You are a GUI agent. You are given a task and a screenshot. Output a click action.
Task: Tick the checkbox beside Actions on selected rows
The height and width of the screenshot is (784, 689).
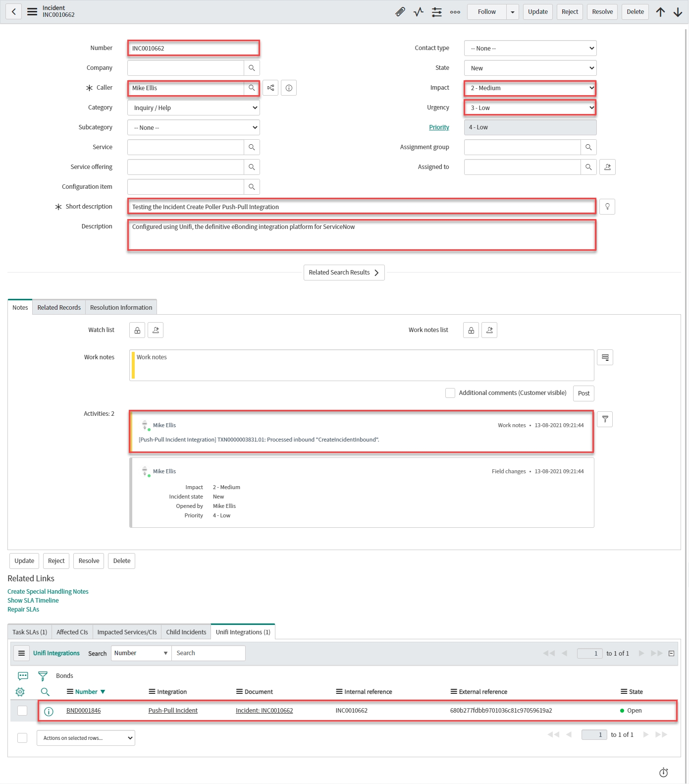pyautogui.click(x=22, y=738)
